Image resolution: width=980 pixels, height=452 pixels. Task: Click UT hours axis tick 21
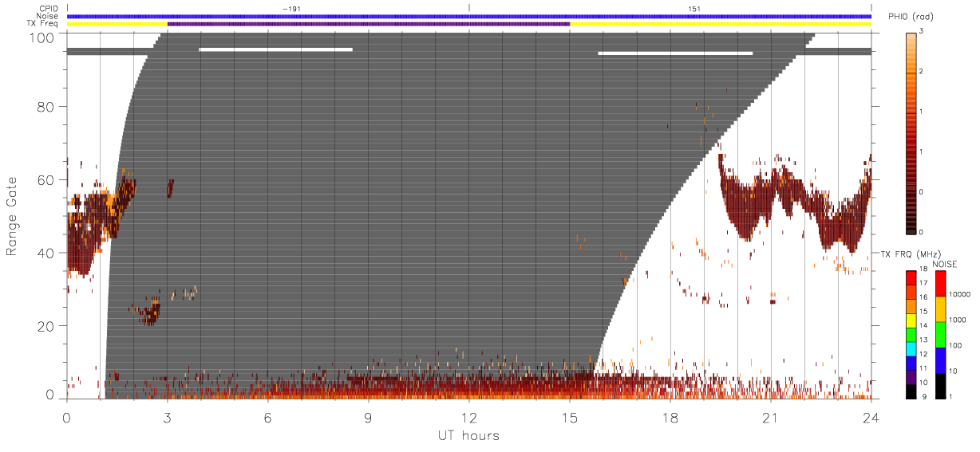tap(770, 417)
